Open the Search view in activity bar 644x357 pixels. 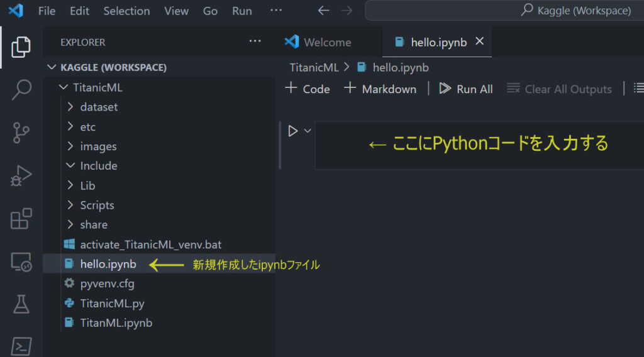(x=21, y=89)
